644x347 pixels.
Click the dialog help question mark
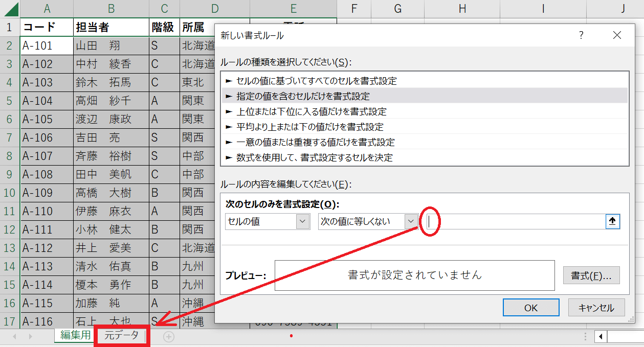[x=581, y=35]
